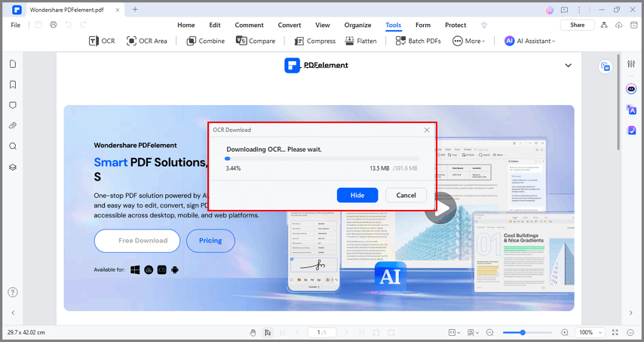
Task: Open the page fit mode dropdown
Action: click(454, 332)
